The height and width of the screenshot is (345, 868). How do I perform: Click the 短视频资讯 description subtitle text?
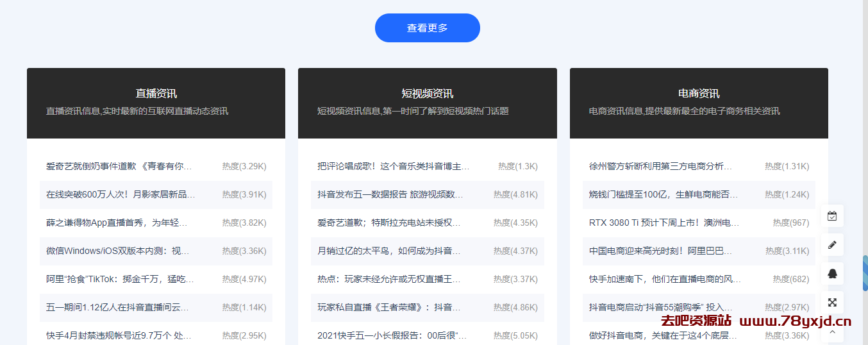pos(413,111)
